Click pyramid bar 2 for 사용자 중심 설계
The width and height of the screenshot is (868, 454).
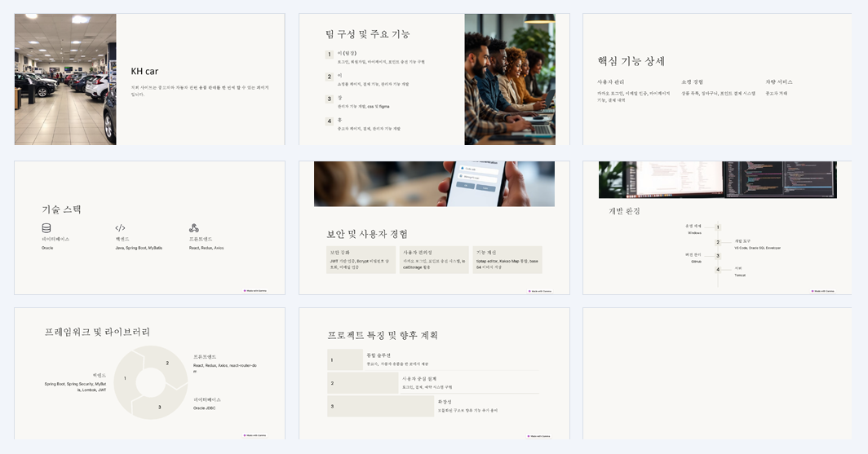pos(362,382)
